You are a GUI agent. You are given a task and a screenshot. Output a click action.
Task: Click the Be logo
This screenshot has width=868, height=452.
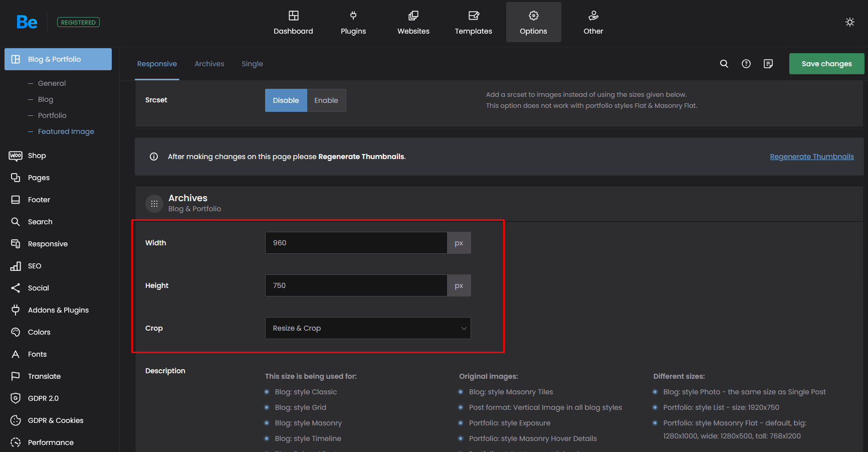pyautogui.click(x=27, y=22)
